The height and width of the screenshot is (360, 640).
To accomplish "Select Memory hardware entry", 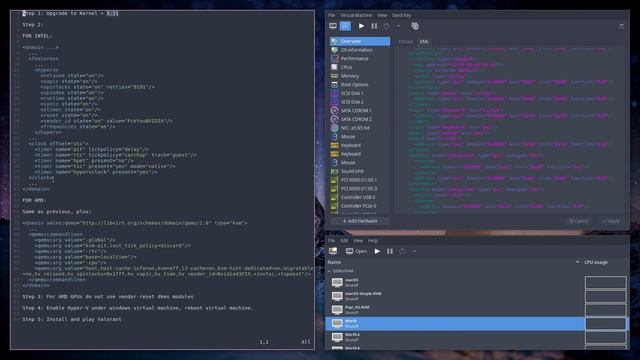I will 360,76.
